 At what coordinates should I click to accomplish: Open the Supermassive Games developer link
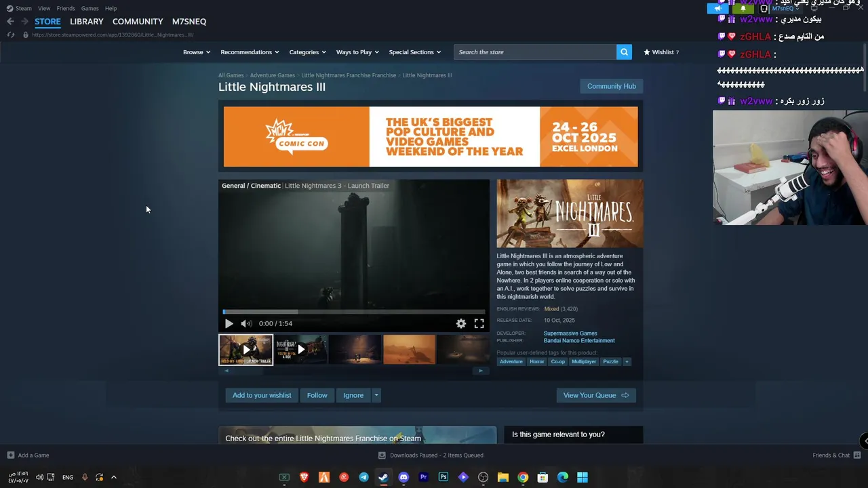coord(570,333)
